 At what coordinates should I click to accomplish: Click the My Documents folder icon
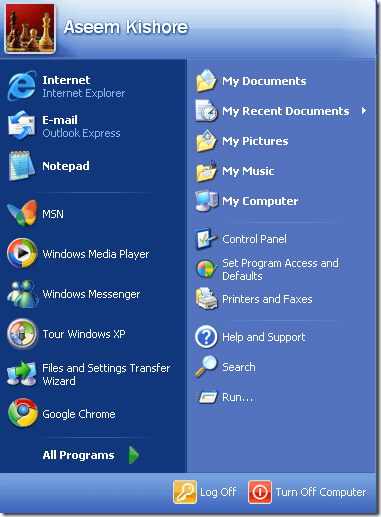(206, 81)
